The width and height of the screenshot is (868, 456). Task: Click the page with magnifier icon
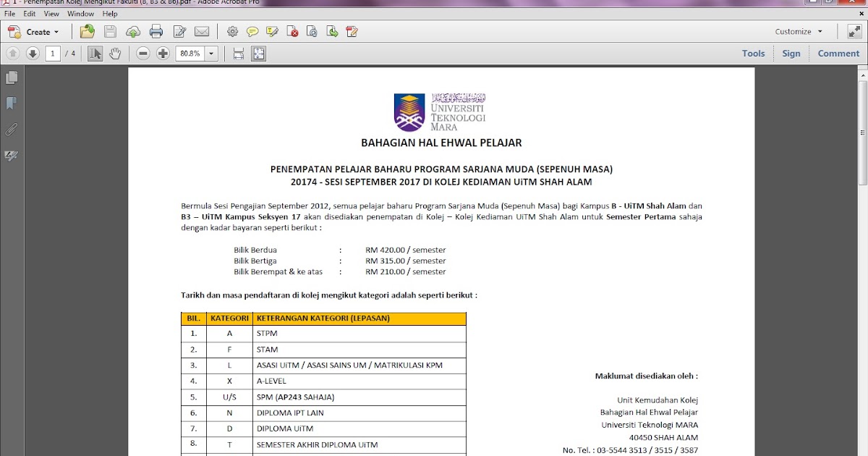coord(312,32)
